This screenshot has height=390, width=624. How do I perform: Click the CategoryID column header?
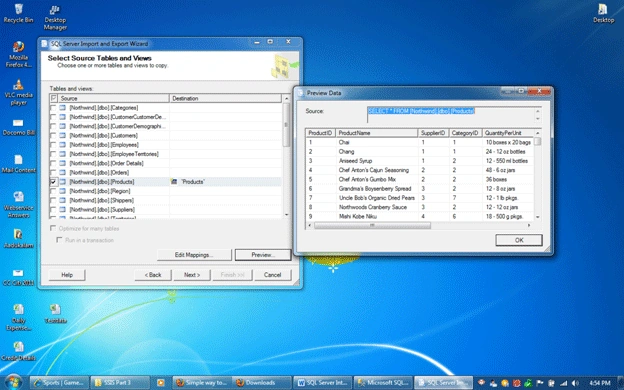[466, 133]
